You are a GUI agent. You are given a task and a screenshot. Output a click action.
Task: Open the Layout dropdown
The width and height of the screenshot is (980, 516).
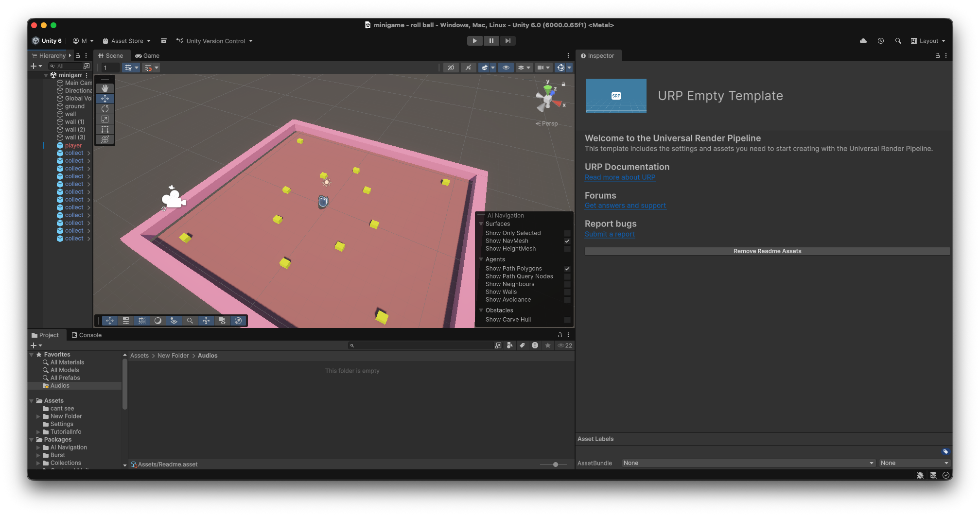[928, 41]
